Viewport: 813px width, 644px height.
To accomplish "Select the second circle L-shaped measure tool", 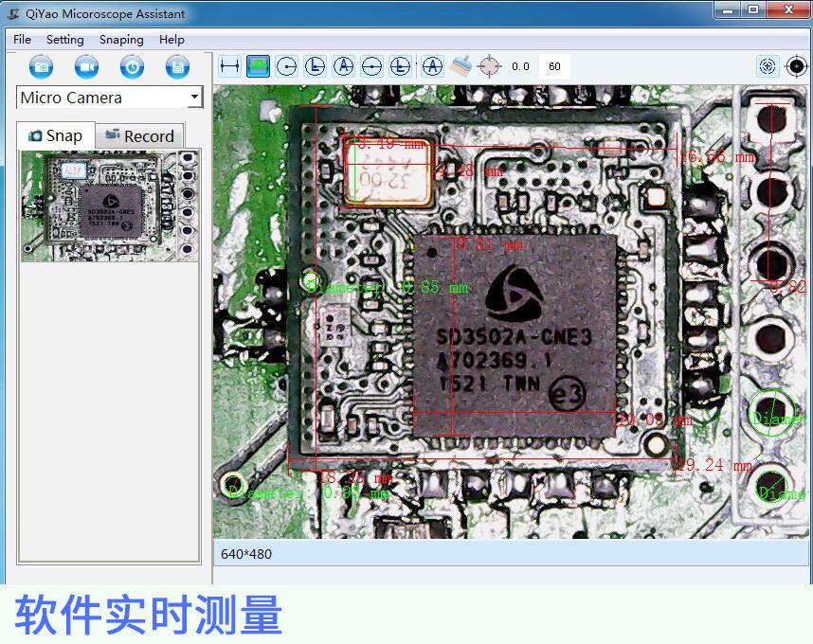I will click(x=400, y=66).
